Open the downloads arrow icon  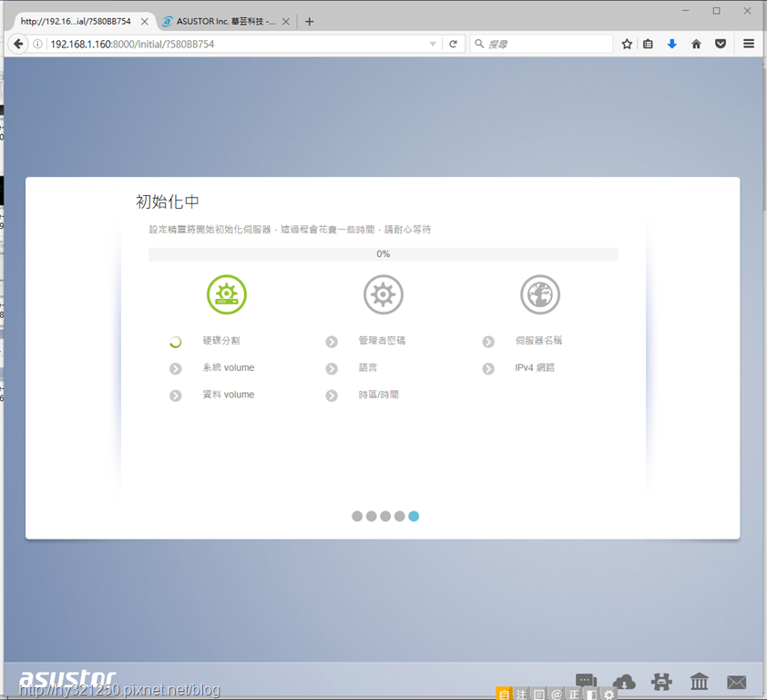pyautogui.click(x=671, y=44)
